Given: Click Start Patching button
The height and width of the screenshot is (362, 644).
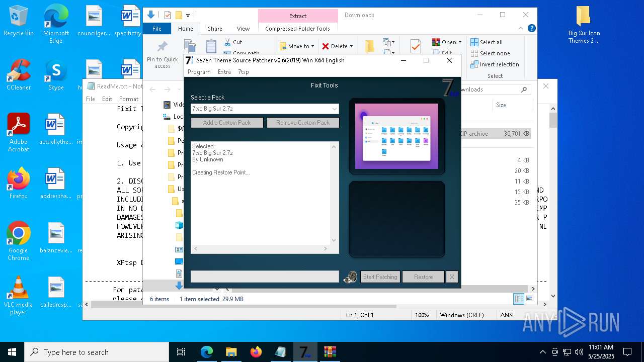Looking at the screenshot, I should click(x=380, y=277).
